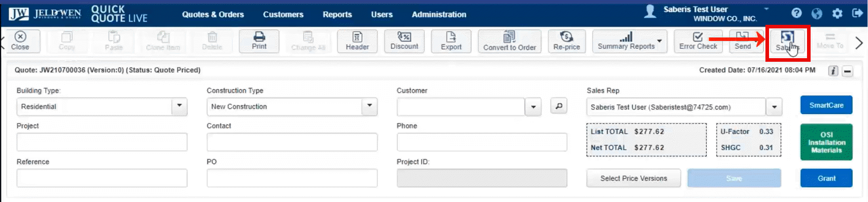Click the Export icon
868x202 pixels.
[451, 41]
